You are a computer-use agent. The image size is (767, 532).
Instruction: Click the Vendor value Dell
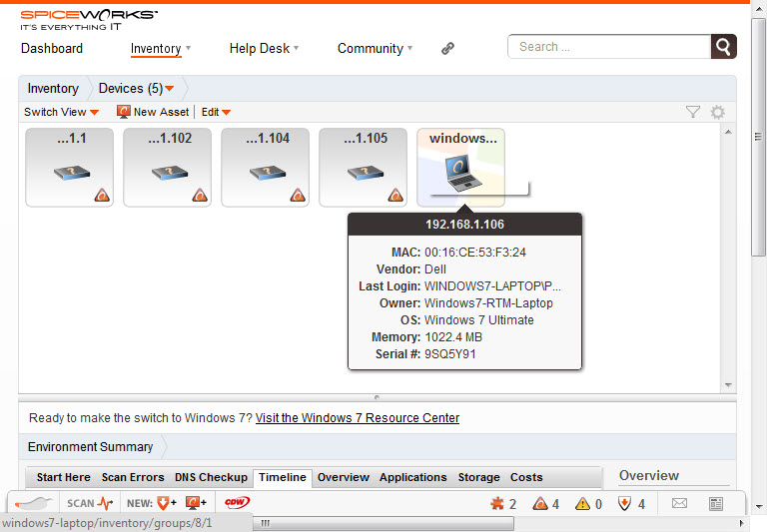435,269
